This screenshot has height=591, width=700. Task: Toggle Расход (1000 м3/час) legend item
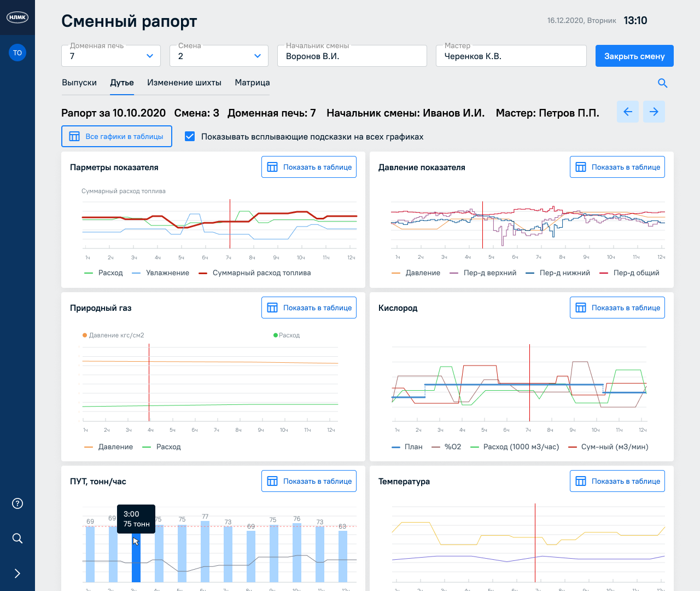click(x=515, y=447)
